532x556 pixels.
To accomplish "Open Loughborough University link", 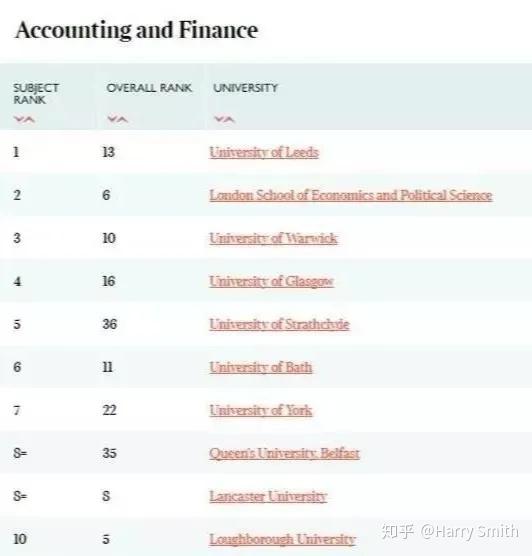I will tap(283, 539).
